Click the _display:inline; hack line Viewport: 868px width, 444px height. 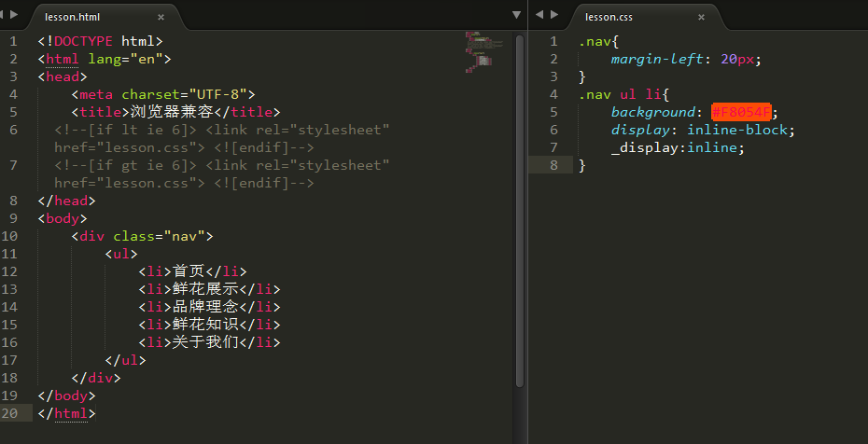click(x=679, y=147)
